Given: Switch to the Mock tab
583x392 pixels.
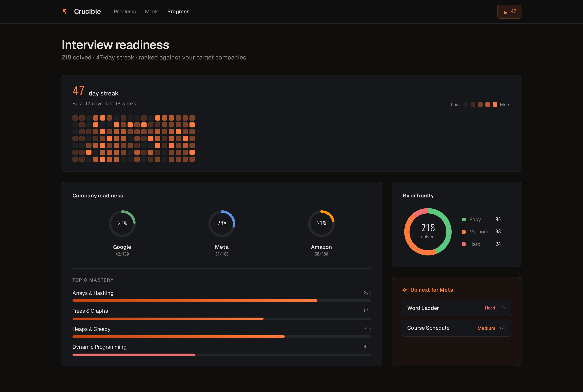Looking at the screenshot, I should (x=151, y=12).
